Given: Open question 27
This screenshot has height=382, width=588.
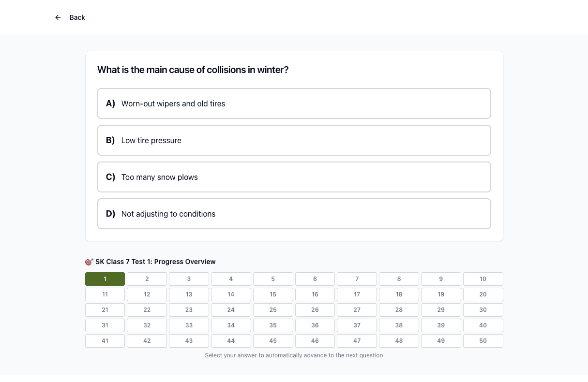Looking at the screenshot, I should pos(357,310).
